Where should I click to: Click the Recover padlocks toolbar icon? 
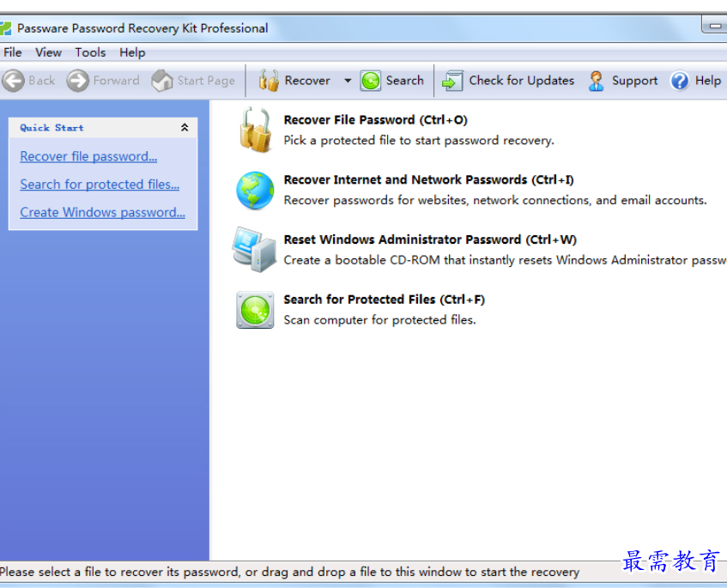(x=269, y=81)
